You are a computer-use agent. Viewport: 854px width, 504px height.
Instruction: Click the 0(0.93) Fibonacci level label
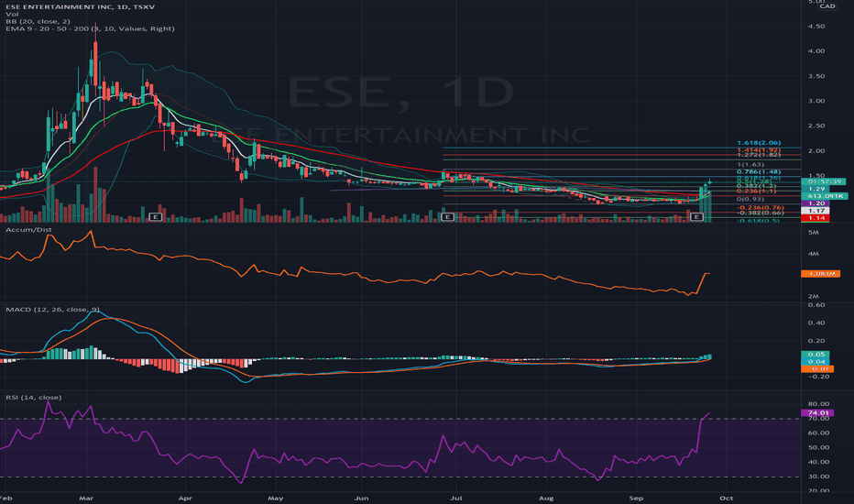coord(750,199)
